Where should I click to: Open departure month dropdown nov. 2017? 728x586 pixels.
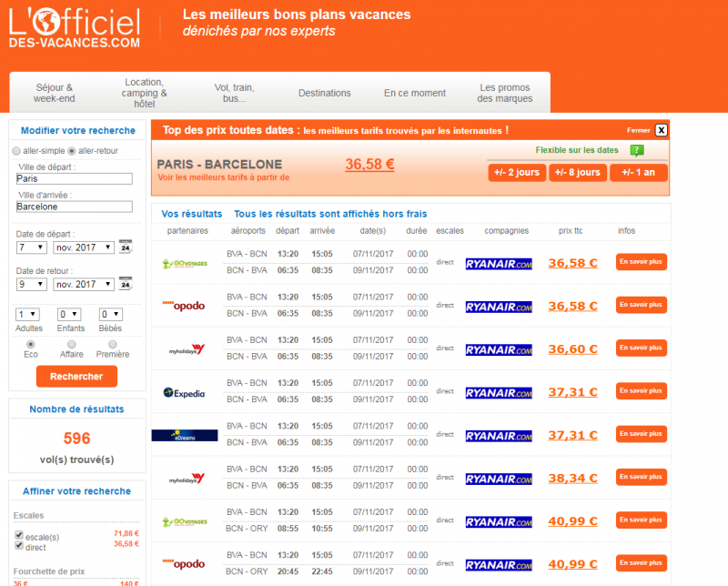click(x=84, y=248)
